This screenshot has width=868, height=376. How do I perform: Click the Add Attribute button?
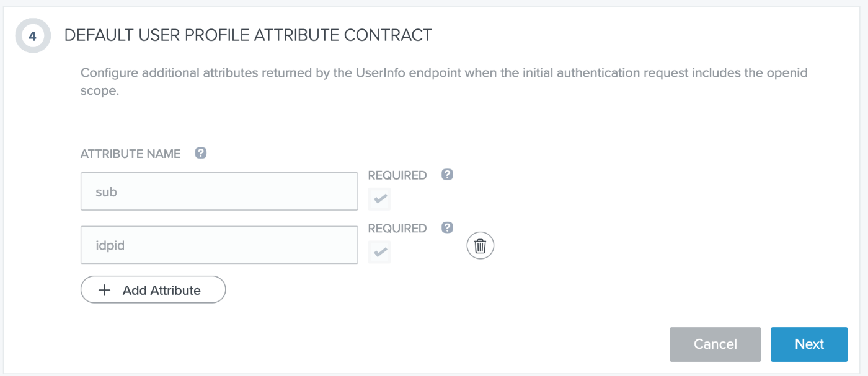tap(153, 289)
